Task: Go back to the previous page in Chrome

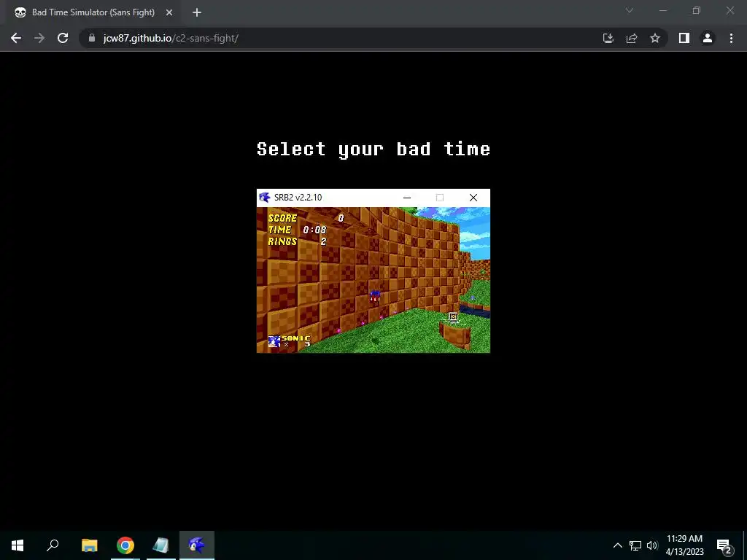Action: pyautogui.click(x=16, y=38)
